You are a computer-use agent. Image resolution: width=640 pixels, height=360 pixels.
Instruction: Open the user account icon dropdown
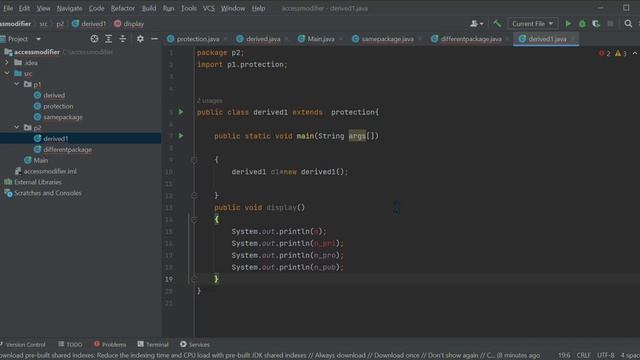tap(476, 24)
